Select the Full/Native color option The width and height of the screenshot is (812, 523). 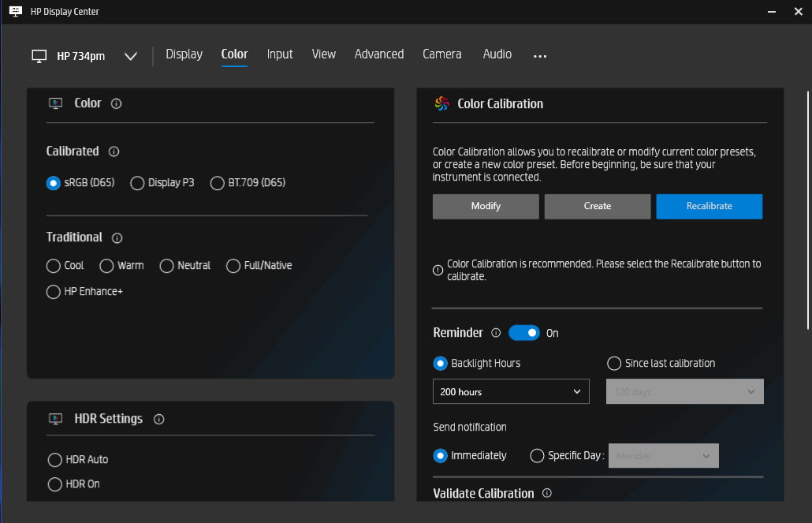[x=259, y=266]
